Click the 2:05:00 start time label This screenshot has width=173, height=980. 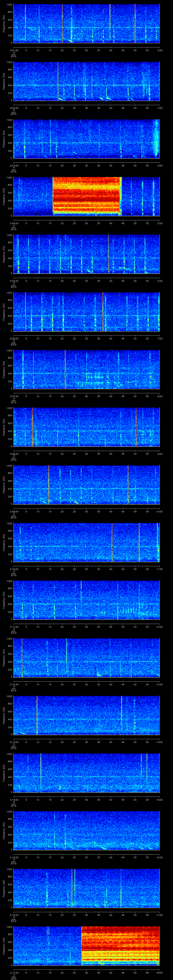point(14,281)
